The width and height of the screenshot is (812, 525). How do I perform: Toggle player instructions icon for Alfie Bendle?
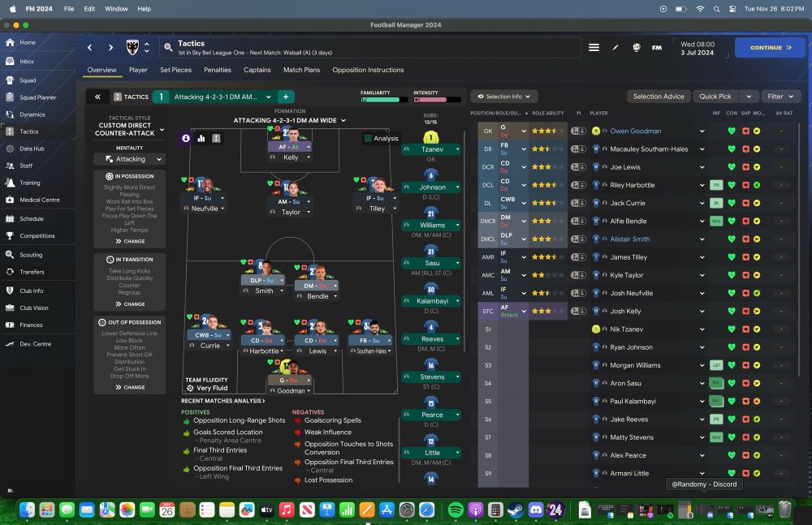click(578, 221)
